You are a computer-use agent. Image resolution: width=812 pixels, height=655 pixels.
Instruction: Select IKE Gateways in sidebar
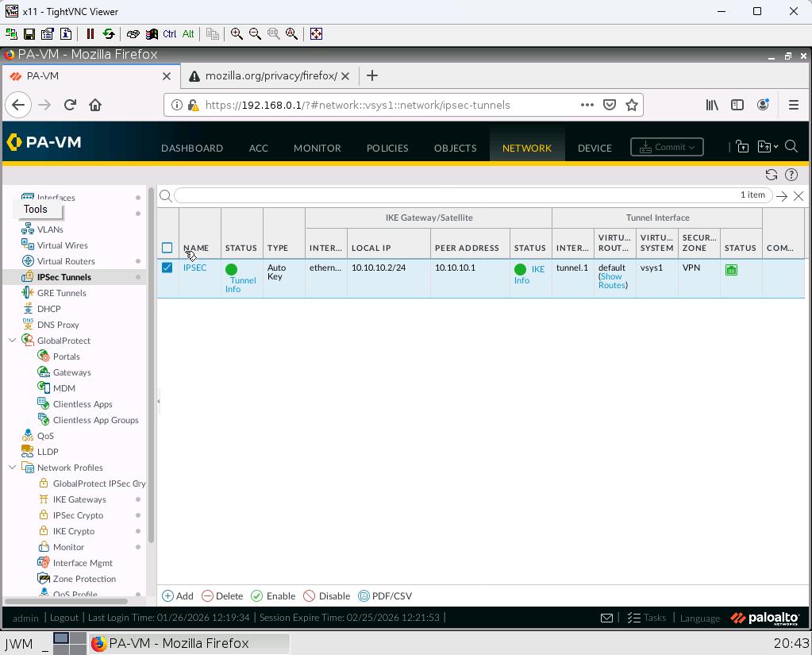point(79,499)
